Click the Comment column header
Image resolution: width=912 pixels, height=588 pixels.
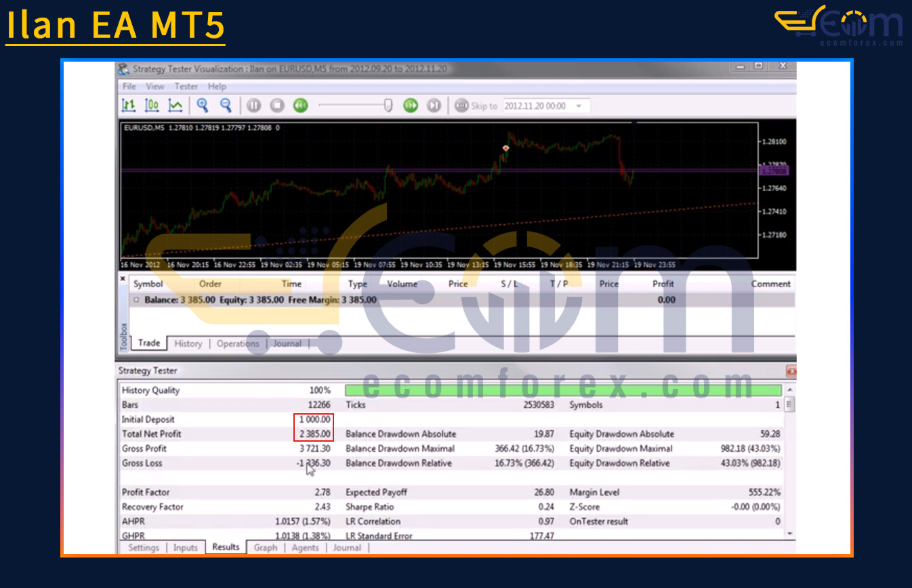pyautogui.click(x=771, y=284)
